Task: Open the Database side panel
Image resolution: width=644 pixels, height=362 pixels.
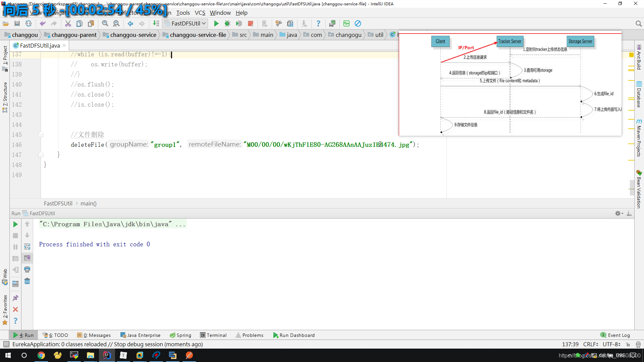Action: [x=639, y=95]
